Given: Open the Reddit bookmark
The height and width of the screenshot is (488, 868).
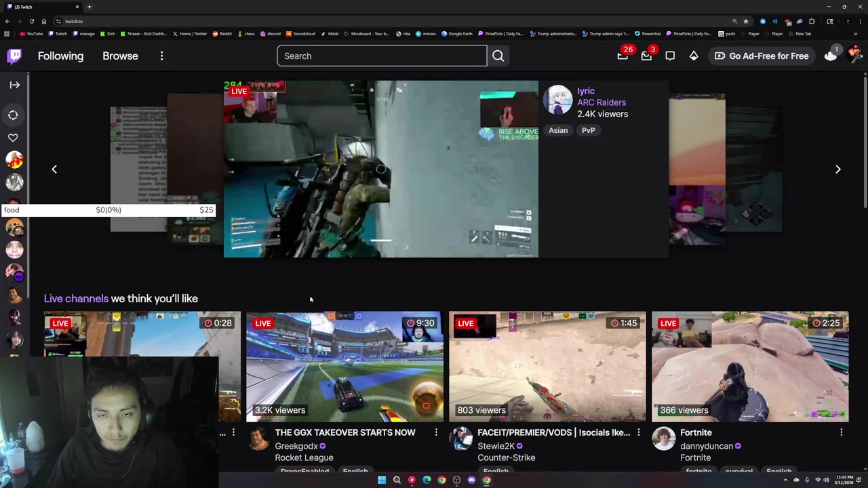Looking at the screenshot, I should [222, 34].
